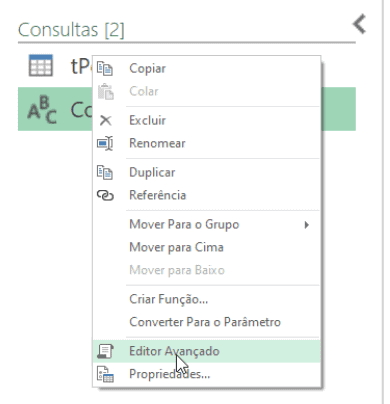Click the Copiar icon in context menu

click(x=105, y=68)
